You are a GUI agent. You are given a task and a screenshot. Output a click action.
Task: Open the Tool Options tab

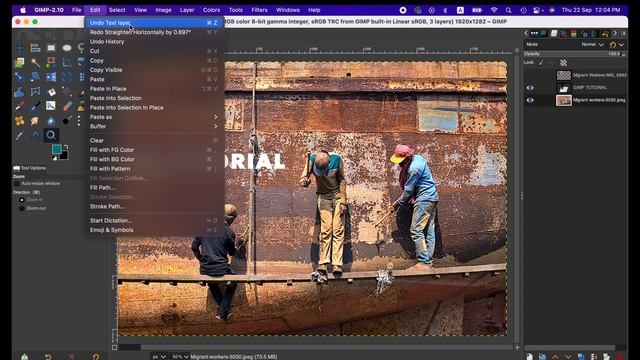pos(29,168)
